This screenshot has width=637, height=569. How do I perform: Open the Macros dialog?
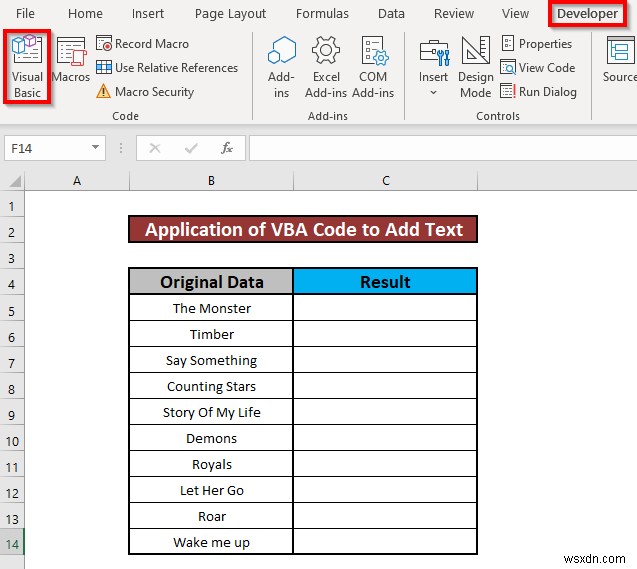71,60
